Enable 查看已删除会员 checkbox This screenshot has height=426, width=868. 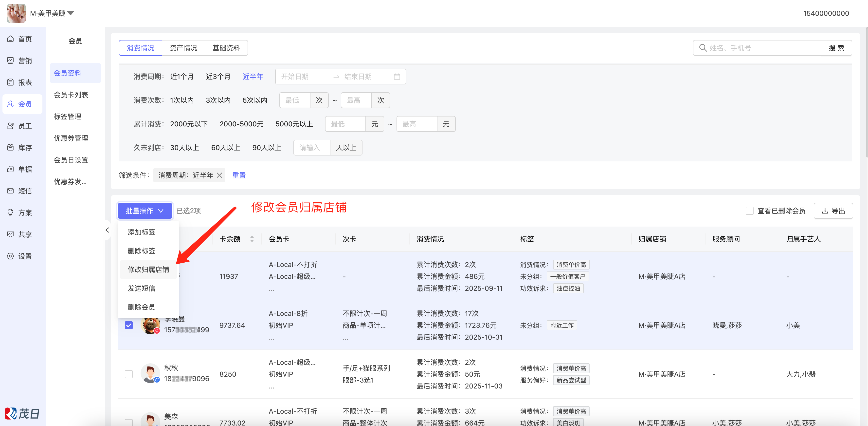[x=749, y=211]
